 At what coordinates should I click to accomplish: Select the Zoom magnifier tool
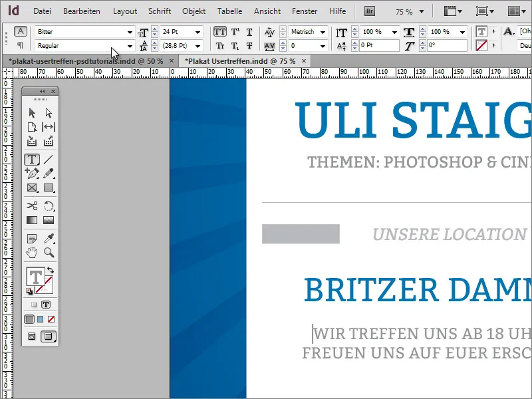coord(49,253)
